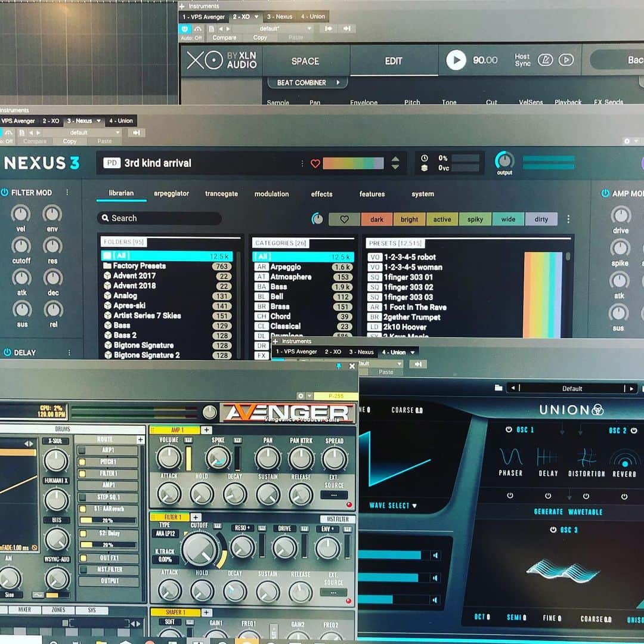The image size is (644, 644).
Task: Pin the Avenger plugin window
Action: (339, 366)
